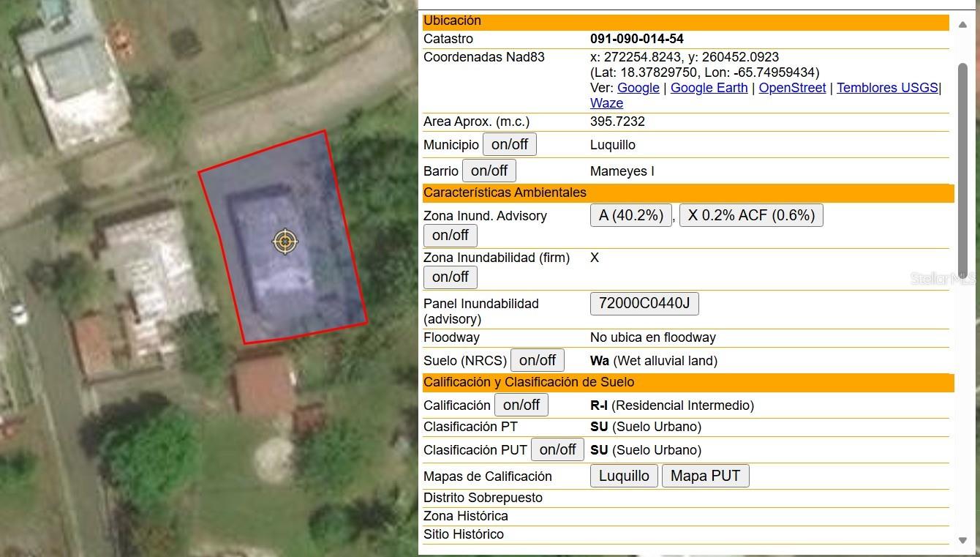This screenshot has width=980, height=557.
Task: Open the Google map link
Action: pos(638,88)
